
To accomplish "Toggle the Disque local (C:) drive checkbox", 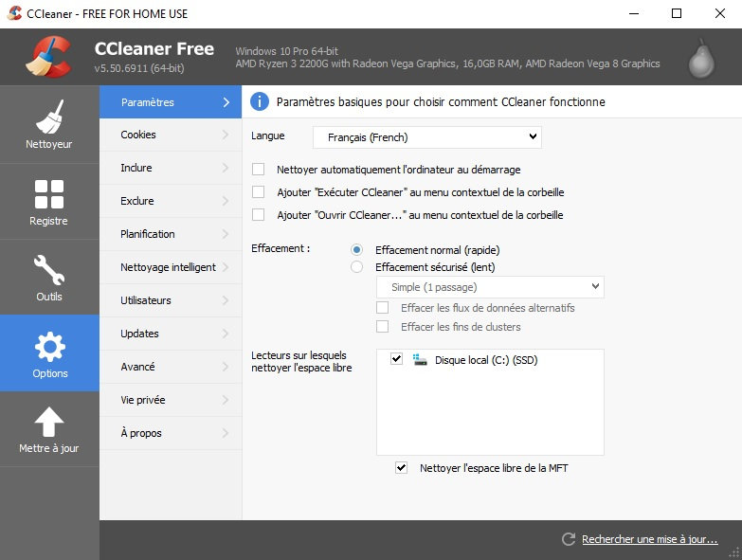I will tap(396, 360).
